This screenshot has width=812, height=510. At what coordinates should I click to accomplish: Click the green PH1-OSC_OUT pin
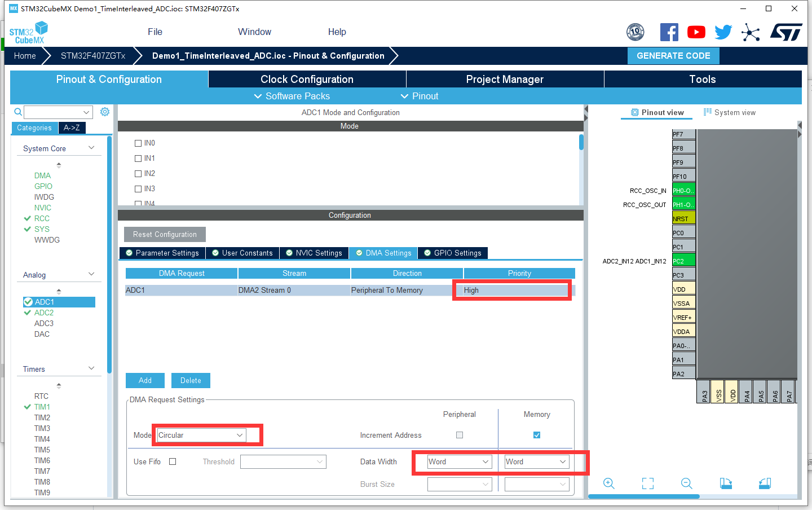[x=683, y=204]
